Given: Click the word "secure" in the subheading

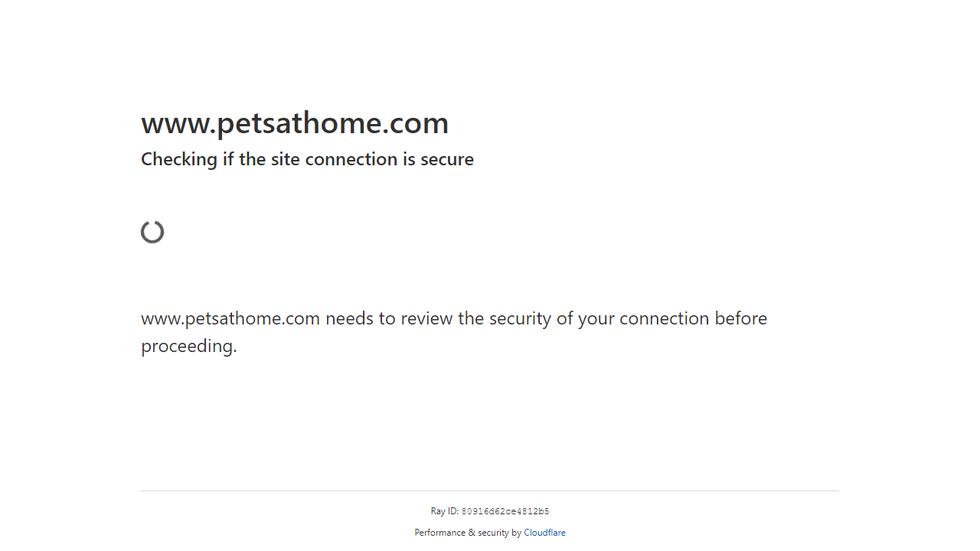Looking at the screenshot, I should (446, 159).
